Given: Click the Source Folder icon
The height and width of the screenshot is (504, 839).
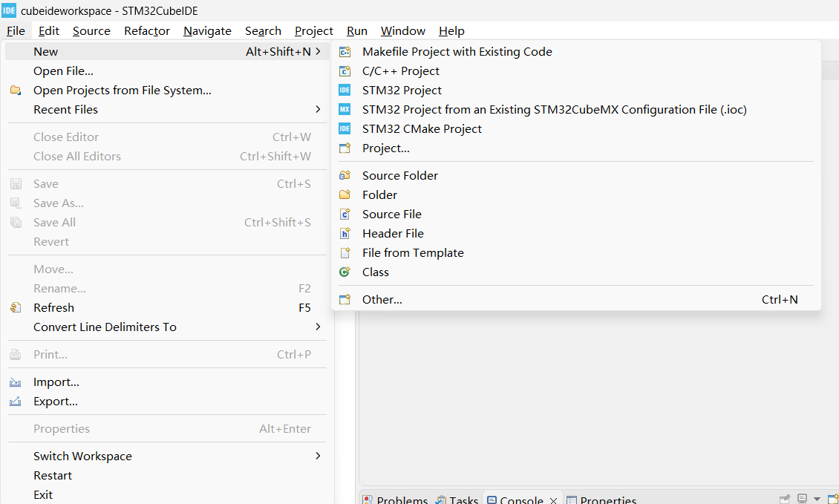Looking at the screenshot, I should [345, 175].
